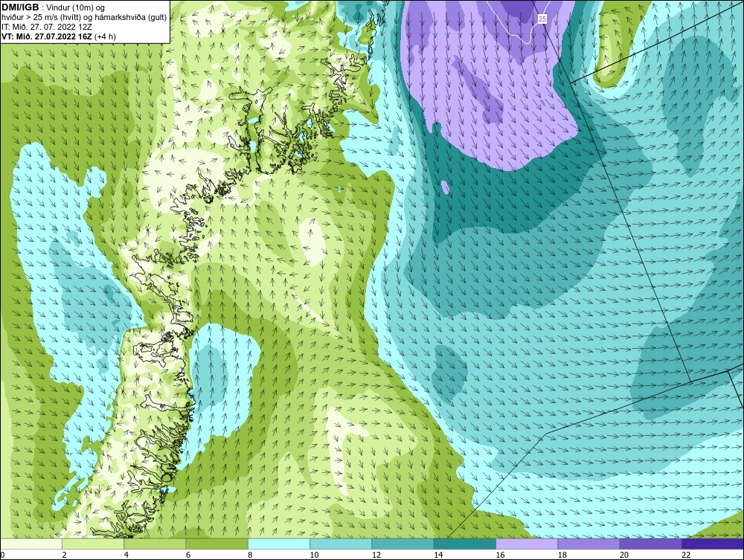
Task: Select the violet 20–22 legend swatch
Action: 650,544
